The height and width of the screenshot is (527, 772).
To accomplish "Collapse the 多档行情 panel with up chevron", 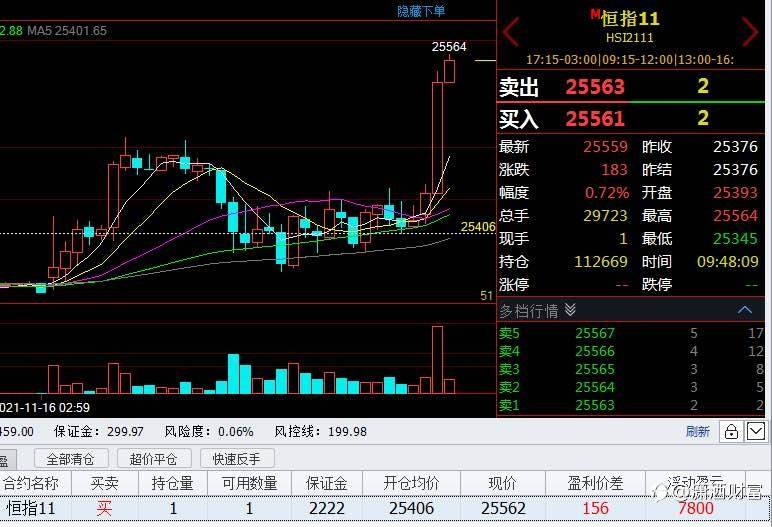I will click(x=744, y=310).
